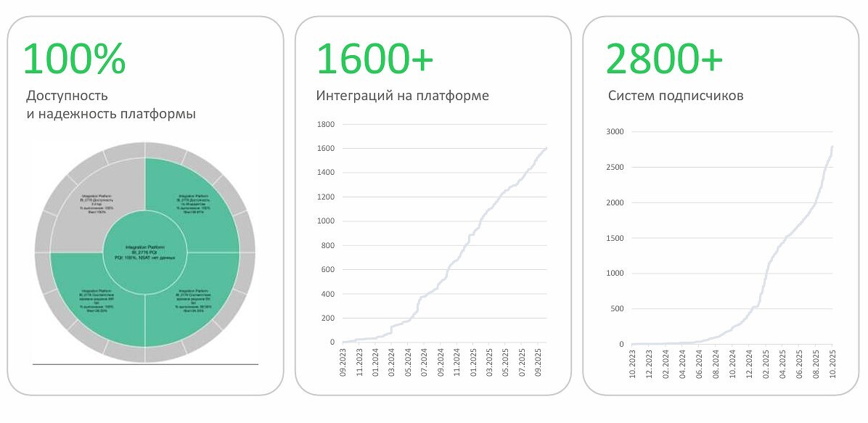Click the 1000 label on integrations chart axis
Screen dimensions: 868x423
325,221
